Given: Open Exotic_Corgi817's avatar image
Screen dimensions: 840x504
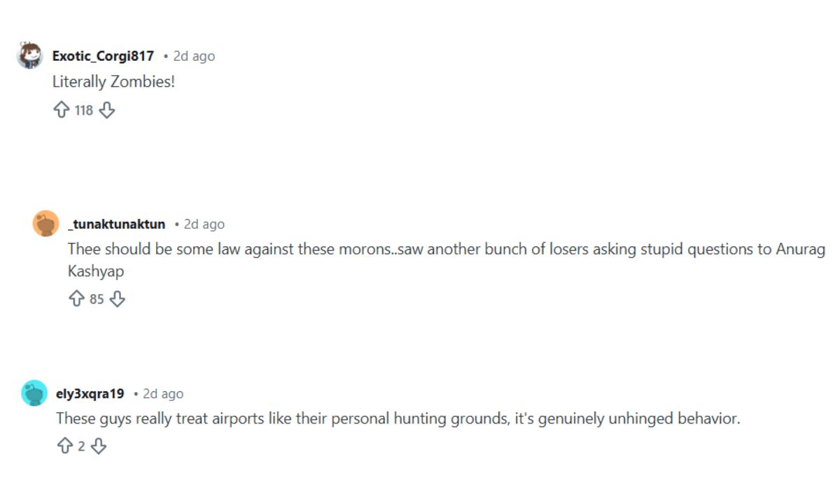Looking at the screenshot, I should [30, 56].
